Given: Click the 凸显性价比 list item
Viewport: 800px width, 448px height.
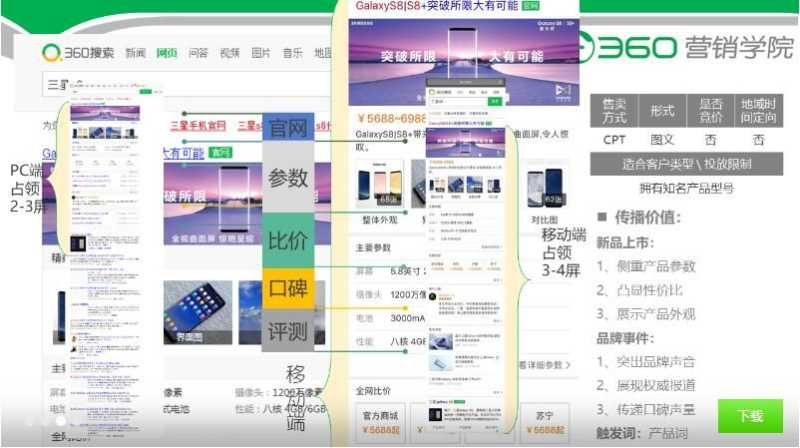Looking at the screenshot, I should [639, 290].
